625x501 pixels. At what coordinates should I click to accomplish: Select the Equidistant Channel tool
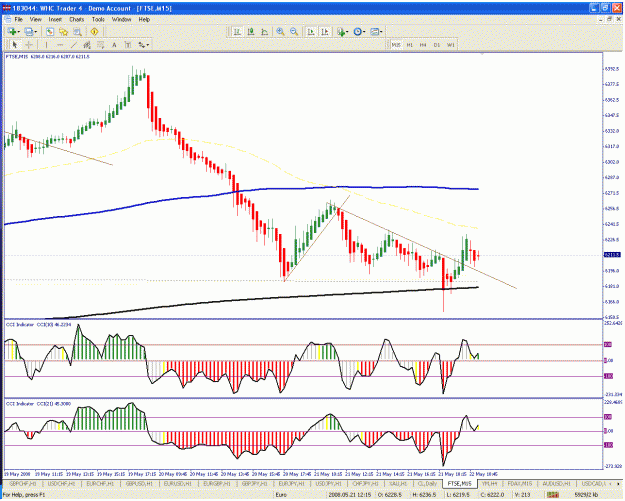point(86,45)
